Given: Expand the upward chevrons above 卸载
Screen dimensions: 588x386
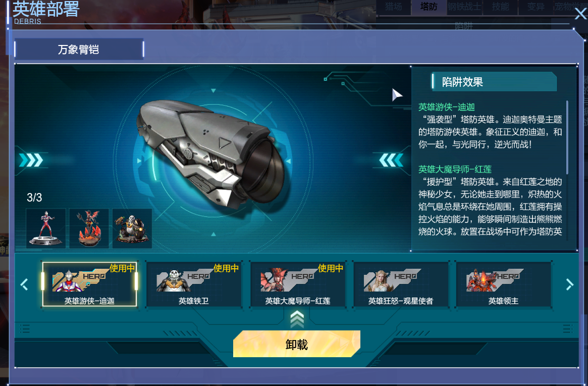Looking at the screenshot, I should 297,319.
